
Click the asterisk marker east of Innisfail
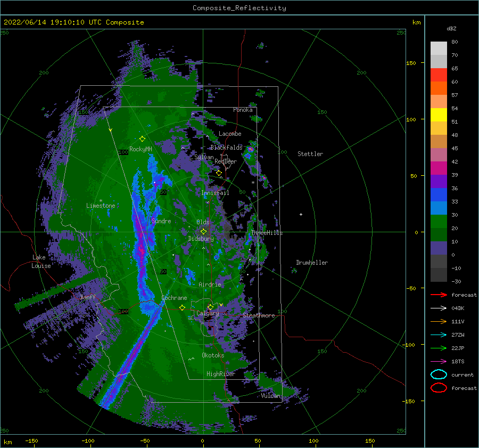(x=253, y=183)
